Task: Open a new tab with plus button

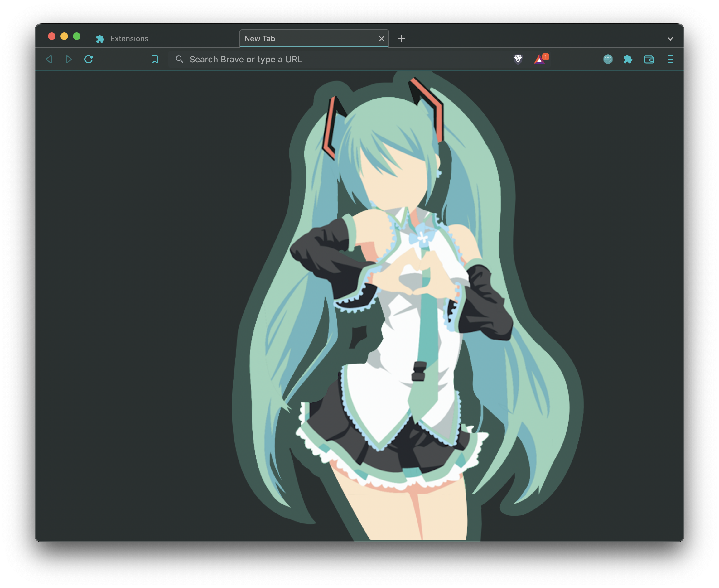Action: coord(401,39)
